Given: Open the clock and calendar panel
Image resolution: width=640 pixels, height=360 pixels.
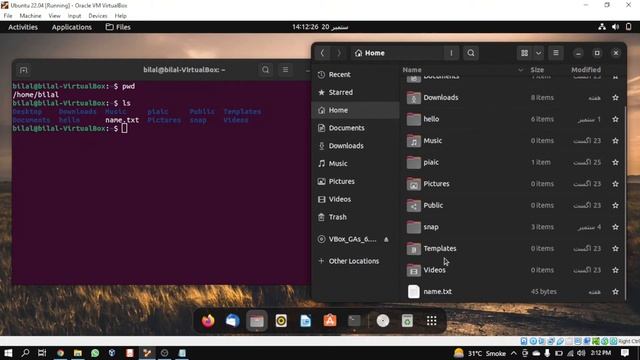Looking at the screenshot, I should pos(320,27).
